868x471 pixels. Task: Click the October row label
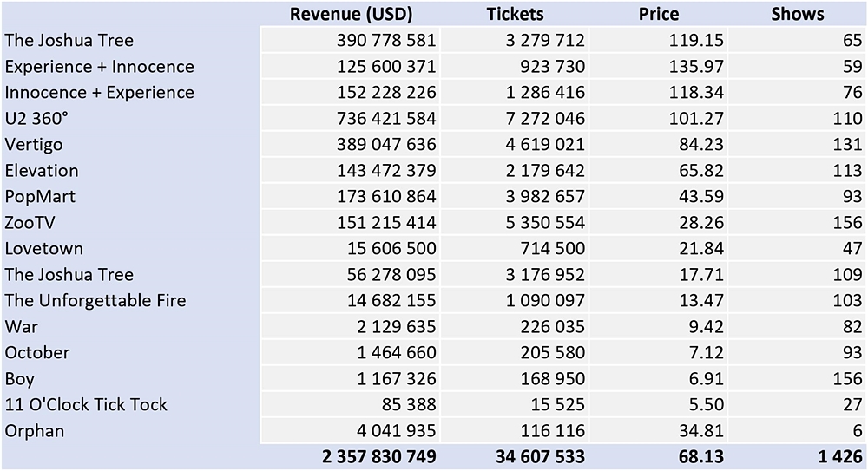(37, 352)
